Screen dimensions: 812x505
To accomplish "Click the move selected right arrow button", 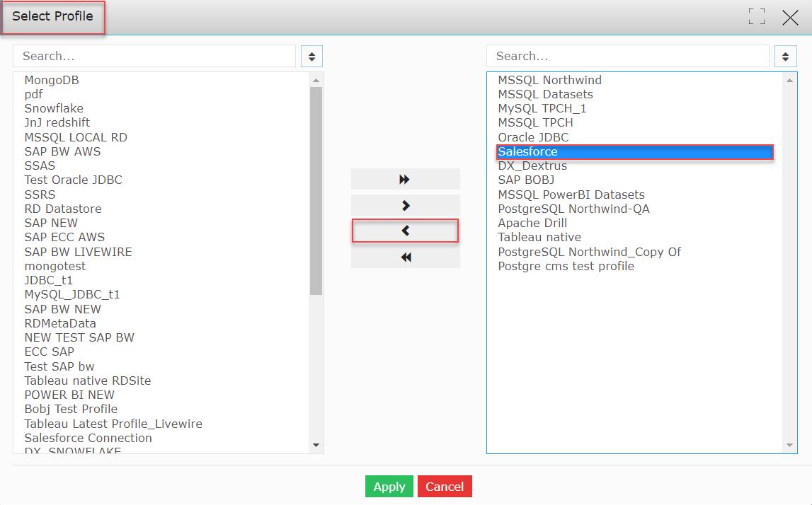I will click(x=405, y=205).
